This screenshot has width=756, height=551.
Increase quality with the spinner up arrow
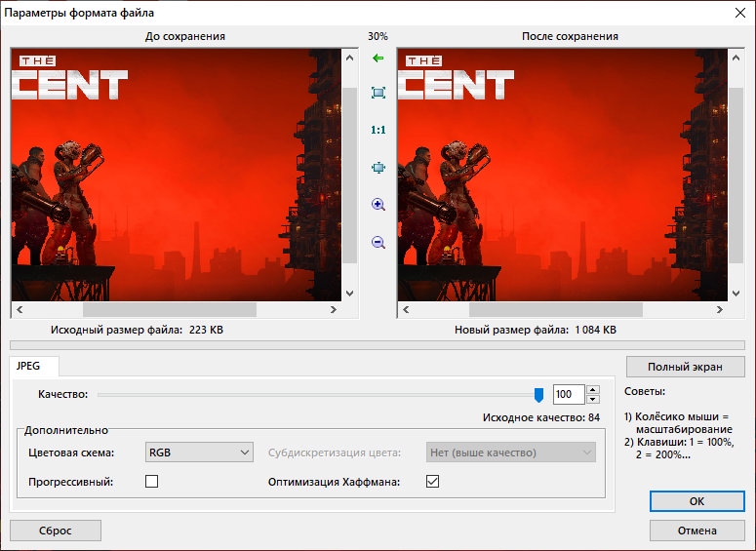[x=593, y=389]
